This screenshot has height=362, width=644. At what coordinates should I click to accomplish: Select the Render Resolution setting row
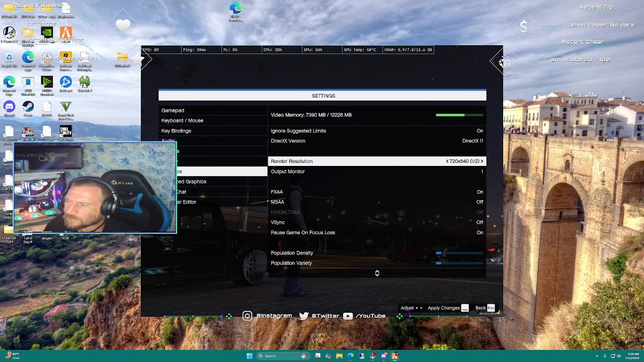(377, 161)
